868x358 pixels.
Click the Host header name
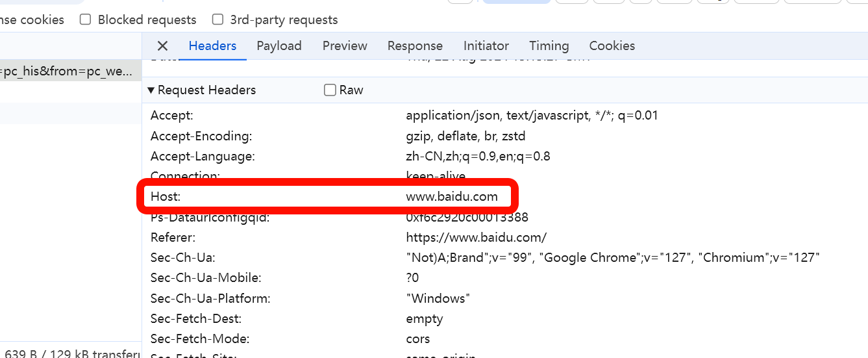tap(165, 196)
